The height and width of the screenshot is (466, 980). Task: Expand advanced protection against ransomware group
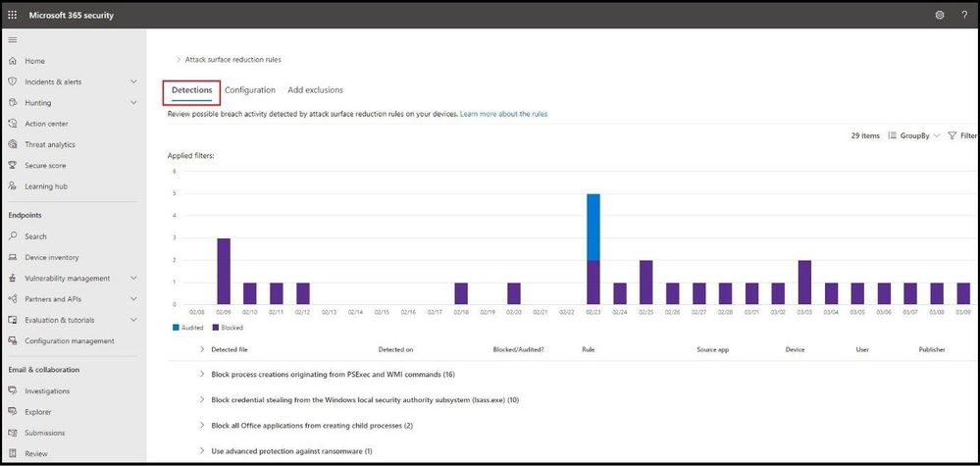[202, 450]
